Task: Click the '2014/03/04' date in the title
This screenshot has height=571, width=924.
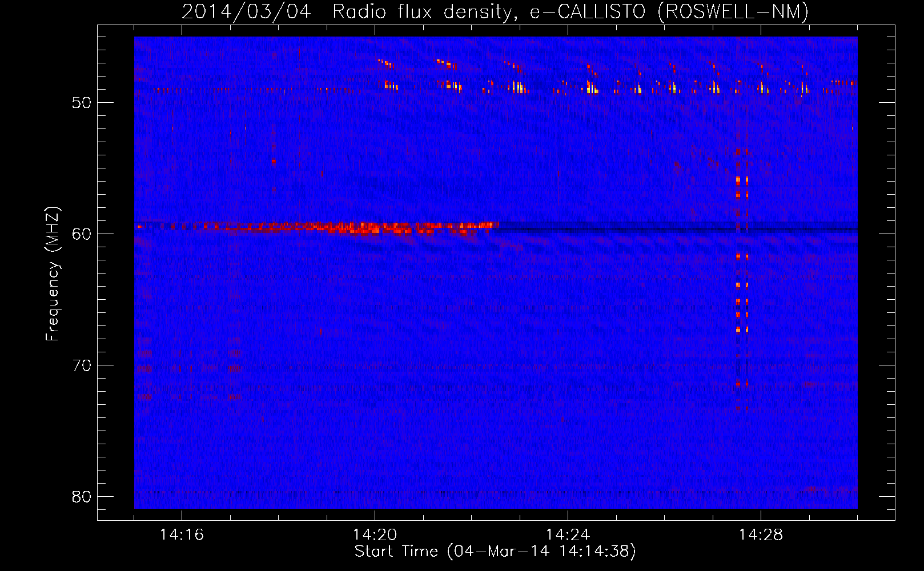Action: point(246,12)
